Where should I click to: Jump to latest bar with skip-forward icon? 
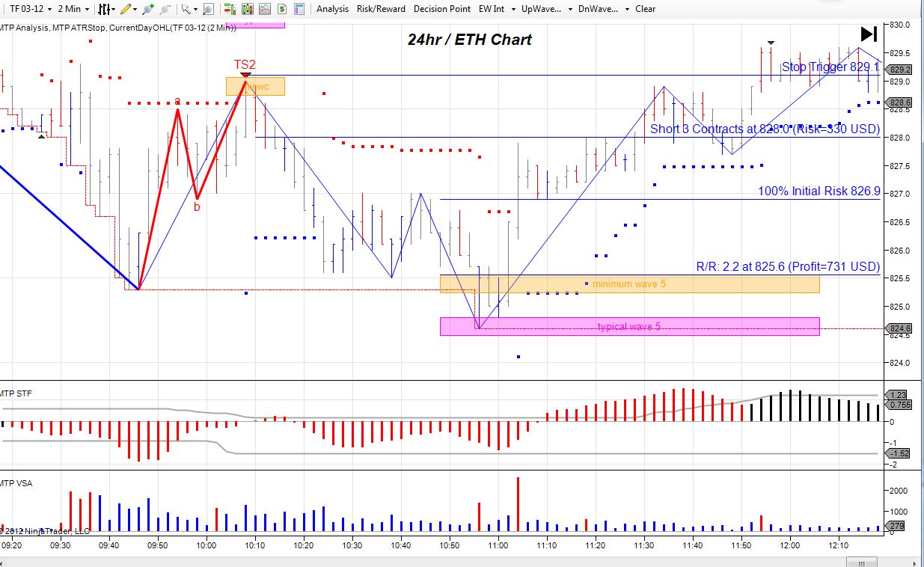coord(868,34)
